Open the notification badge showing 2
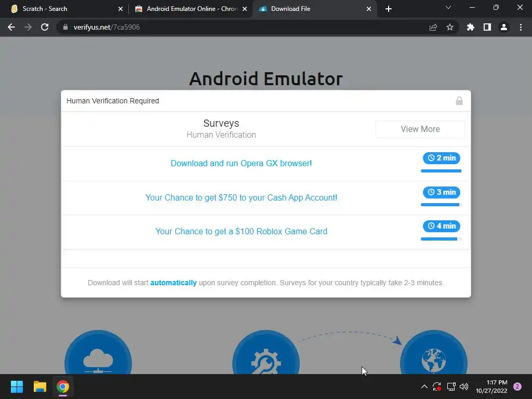Screen dimensions: 532x399 [x=517, y=387]
